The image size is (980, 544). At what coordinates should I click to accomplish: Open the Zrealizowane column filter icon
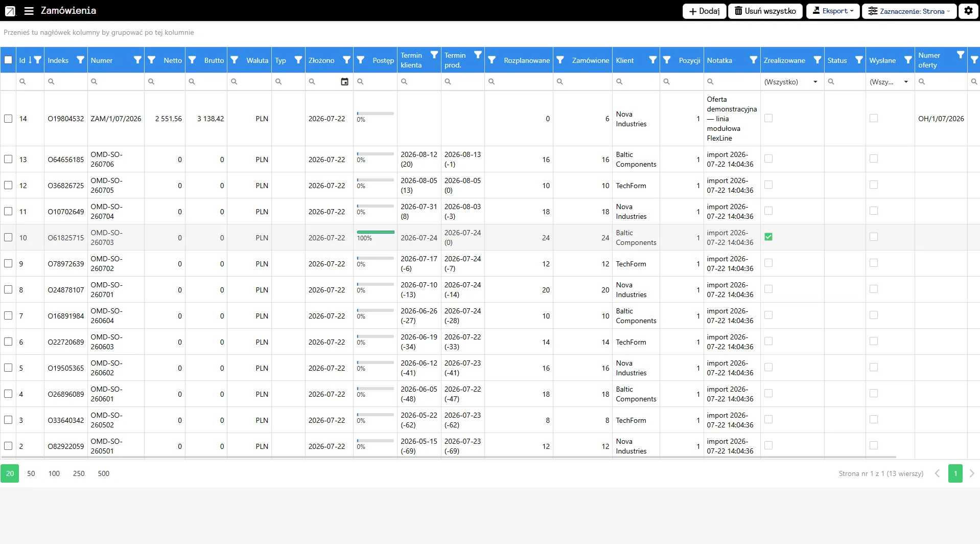pyautogui.click(x=817, y=60)
